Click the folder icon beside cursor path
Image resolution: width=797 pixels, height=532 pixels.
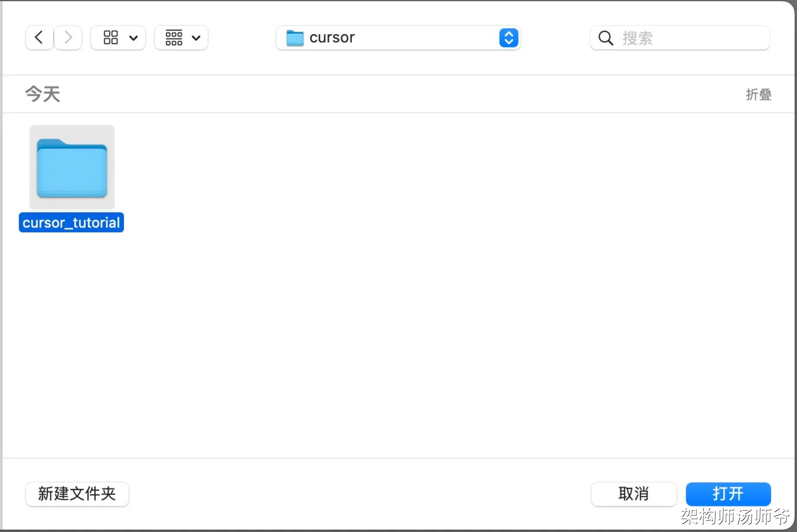click(295, 38)
